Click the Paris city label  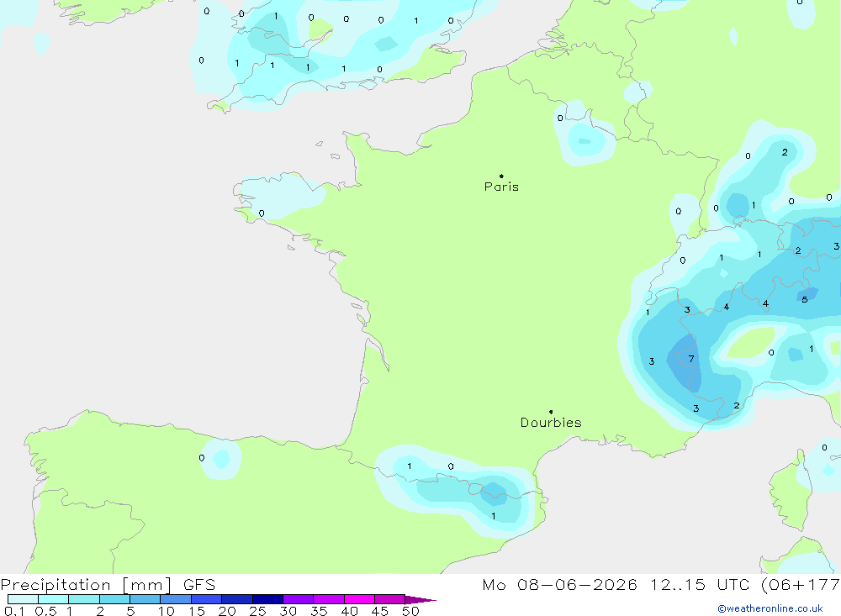tap(501, 187)
